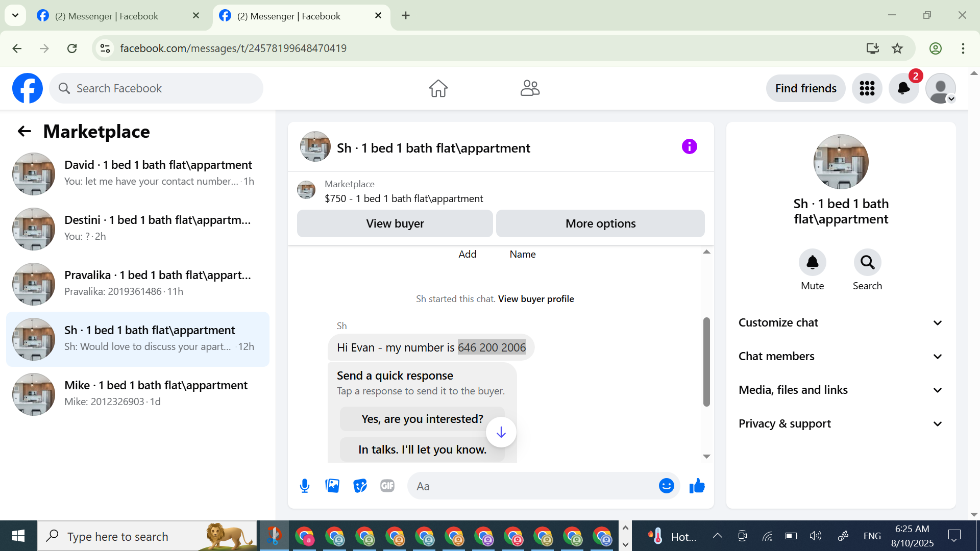Mute this conversation
The image size is (980, 551).
click(812, 263)
